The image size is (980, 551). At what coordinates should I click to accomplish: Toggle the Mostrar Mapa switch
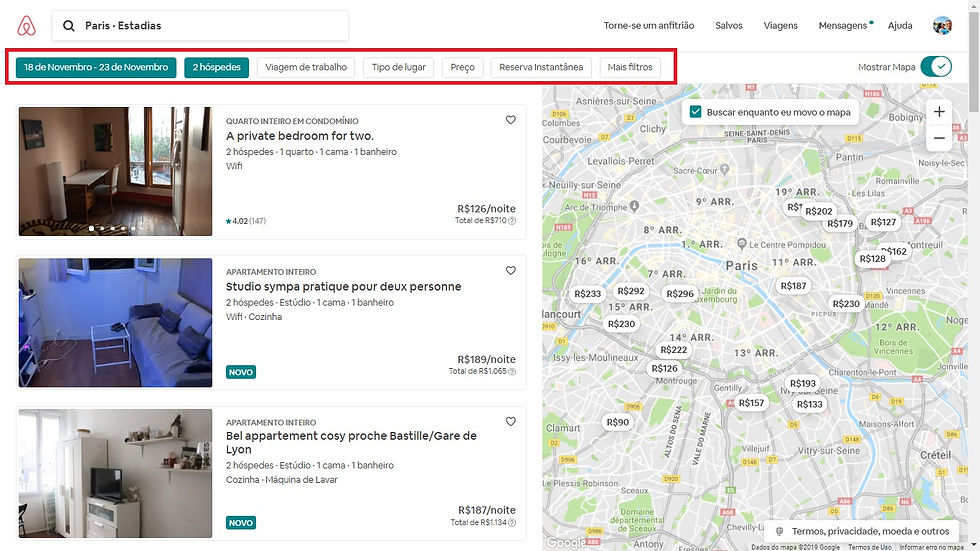[x=936, y=67]
